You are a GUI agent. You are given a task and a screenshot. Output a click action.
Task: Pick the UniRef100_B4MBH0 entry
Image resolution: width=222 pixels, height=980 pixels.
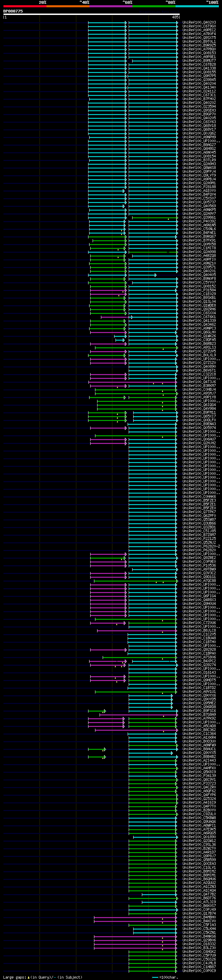[199, 917]
